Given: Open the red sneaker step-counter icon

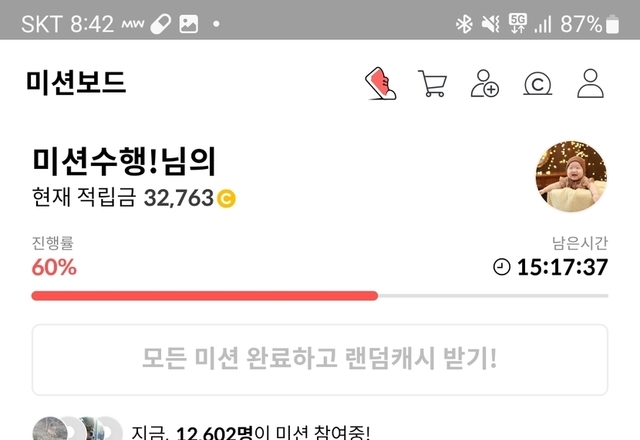Looking at the screenshot, I should (x=380, y=83).
